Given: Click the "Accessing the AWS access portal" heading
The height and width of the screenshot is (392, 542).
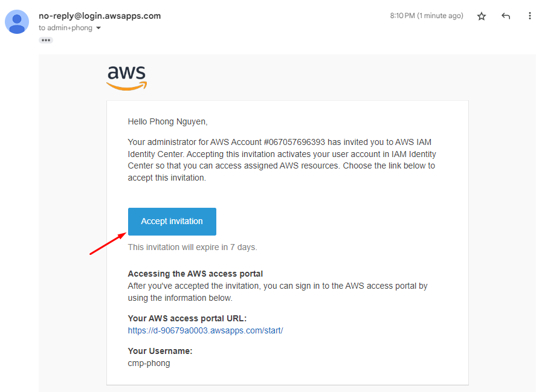Looking at the screenshot, I should [195, 274].
